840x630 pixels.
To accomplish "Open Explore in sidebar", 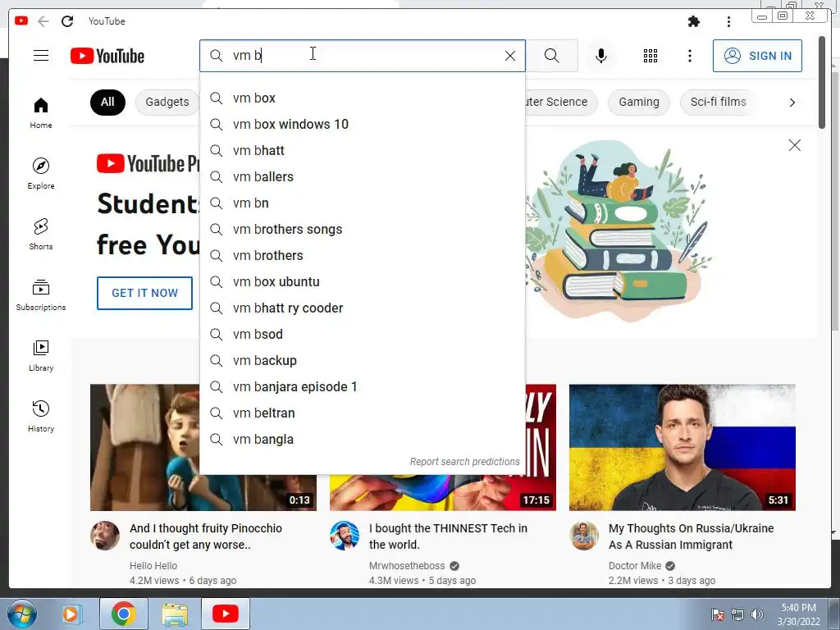I will 41,173.
